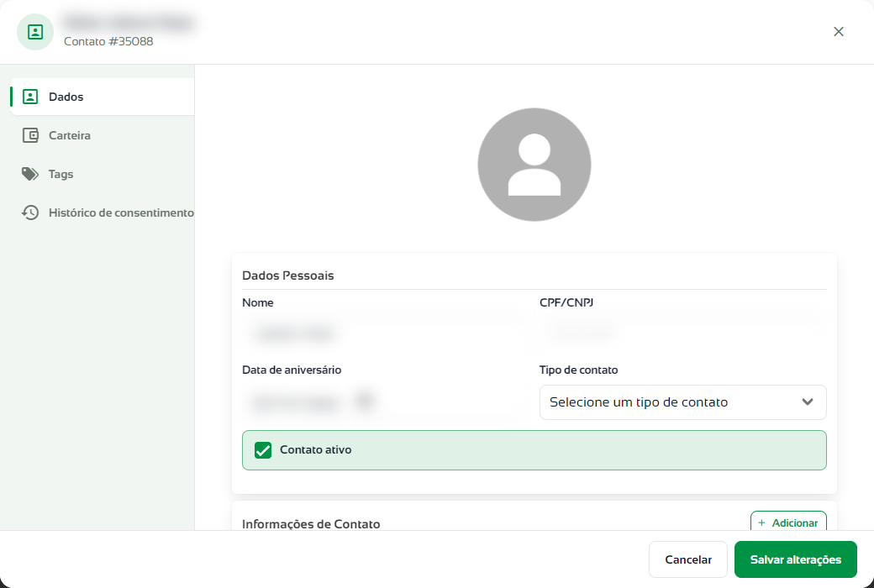The height and width of the screenshot is (588, 874).
Task: Click the blurred calendar icon by birthday
Action: click(365, 401)
